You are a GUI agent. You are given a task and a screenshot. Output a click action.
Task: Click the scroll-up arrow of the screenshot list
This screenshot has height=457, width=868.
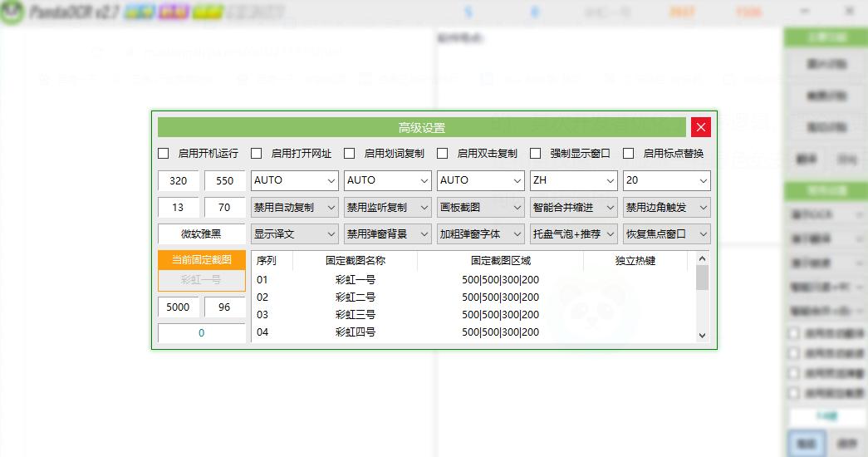click(702, 258)
